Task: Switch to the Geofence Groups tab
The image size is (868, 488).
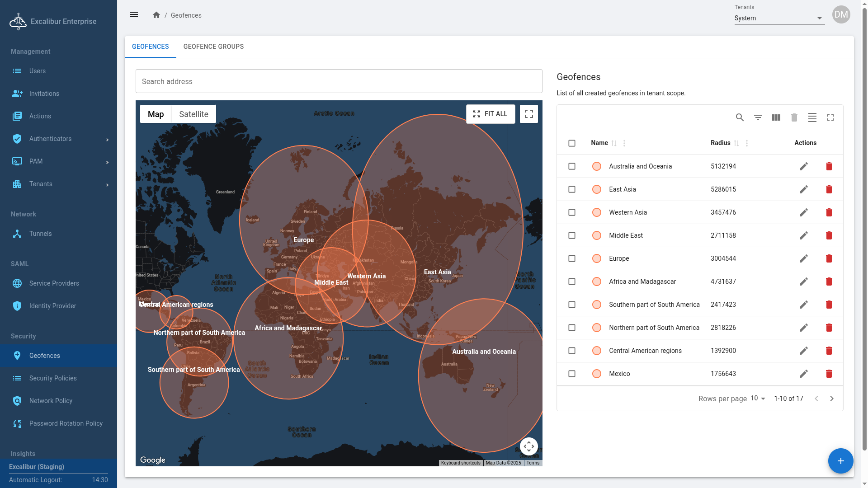Action: 213,47
